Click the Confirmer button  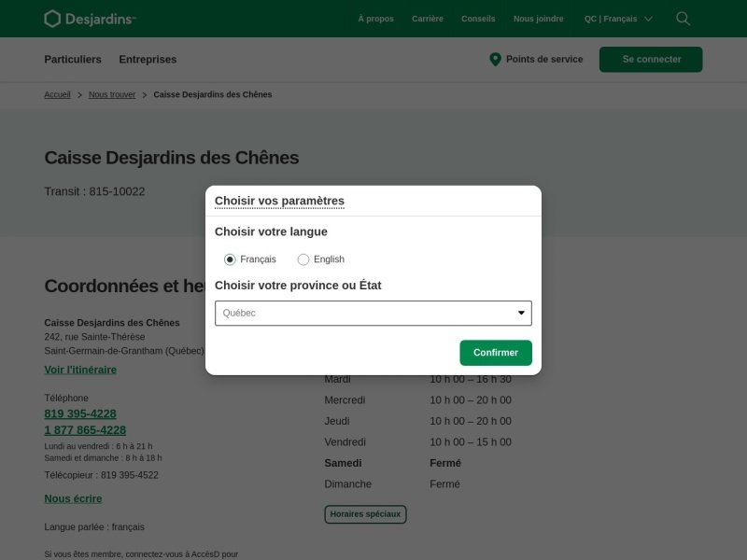pyautogui.click(x=496, y=353)
